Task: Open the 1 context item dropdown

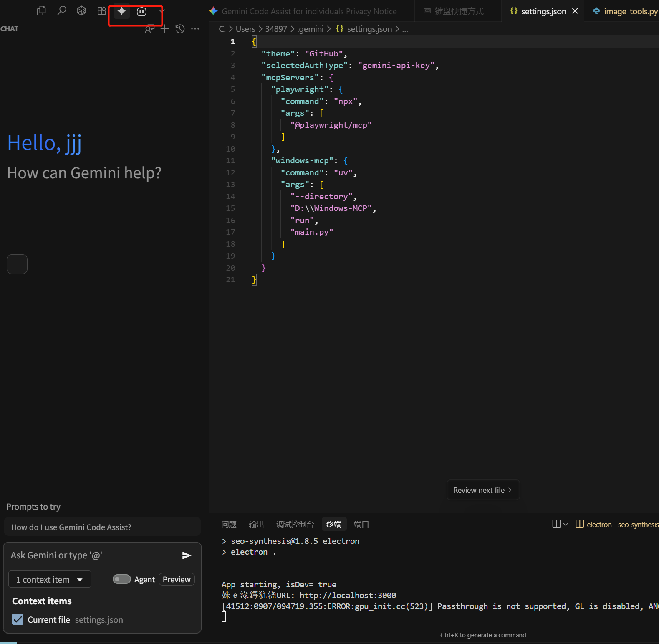Action: pos(50,579)
